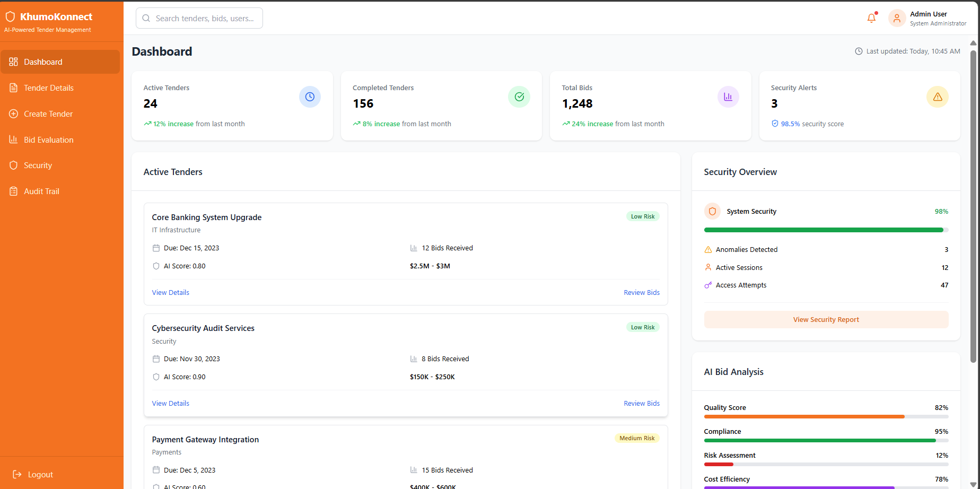This screenshot has height=489, width=980.
Task: Click the search magnifier icon
Action: pos(146,18)
